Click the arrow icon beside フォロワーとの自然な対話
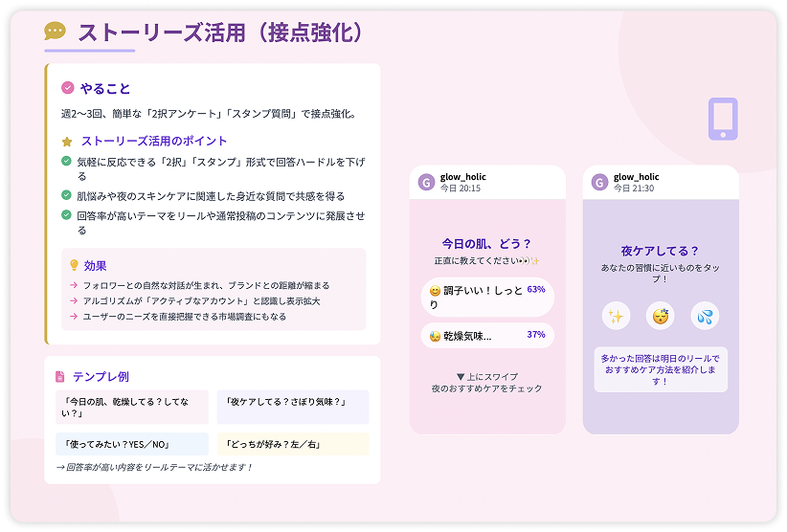The image size is (787, 532). (x=74, y=285)
